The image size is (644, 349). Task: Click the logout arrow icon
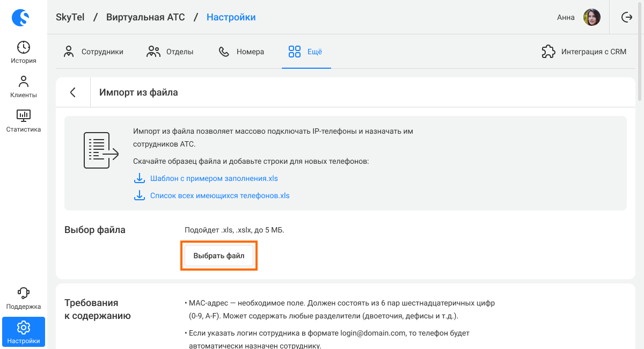point(627,17)
